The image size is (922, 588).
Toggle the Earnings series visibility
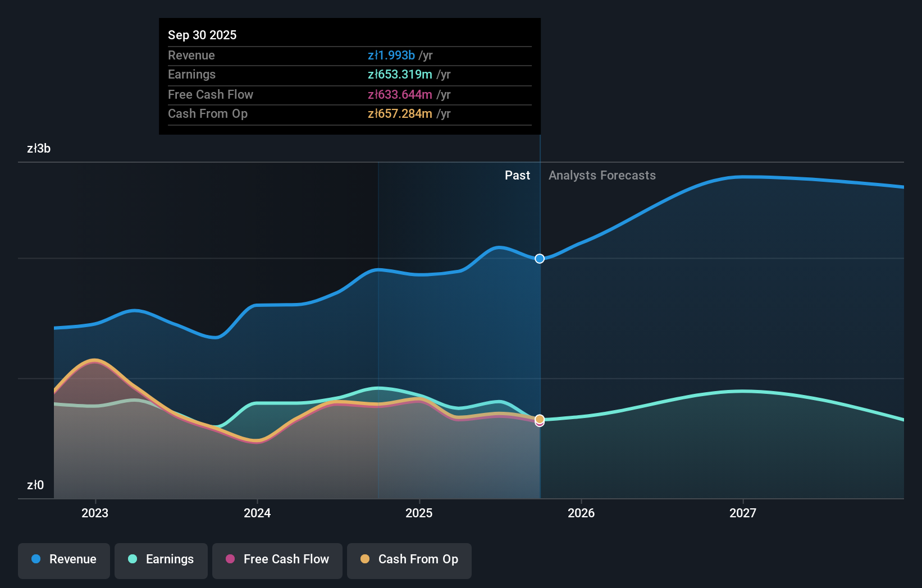(161, 560)
